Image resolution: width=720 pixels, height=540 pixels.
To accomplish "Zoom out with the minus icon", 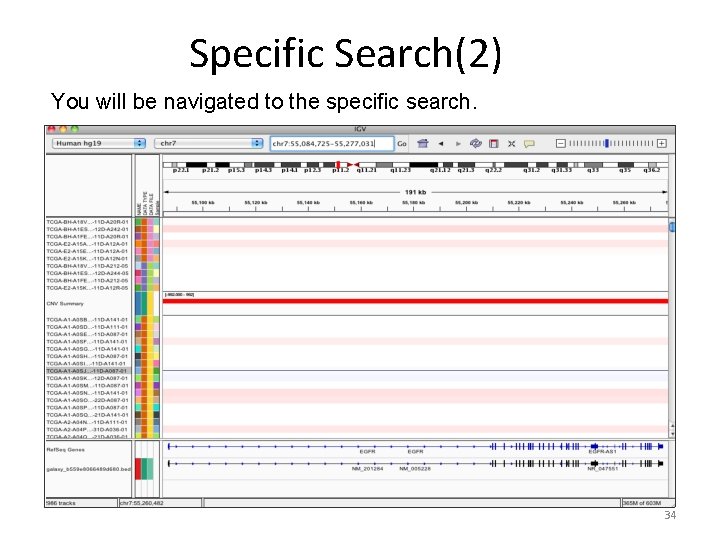I will coord(560,144).
